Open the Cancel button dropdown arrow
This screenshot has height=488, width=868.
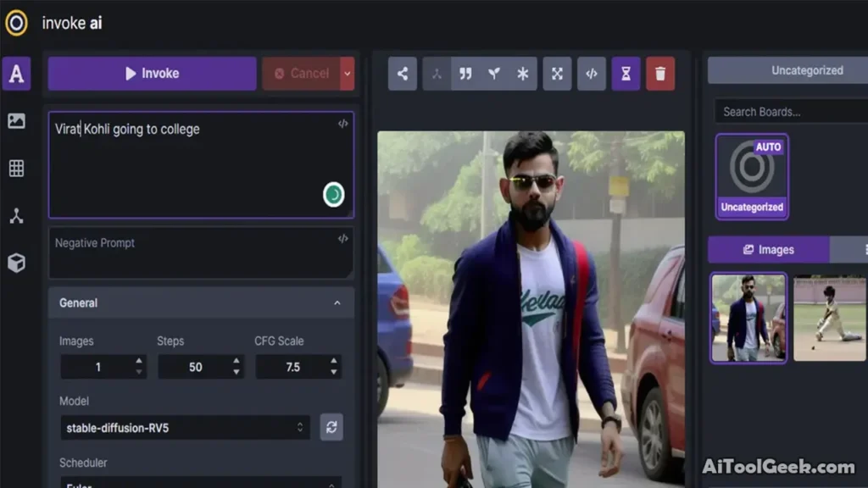point(347,74)
